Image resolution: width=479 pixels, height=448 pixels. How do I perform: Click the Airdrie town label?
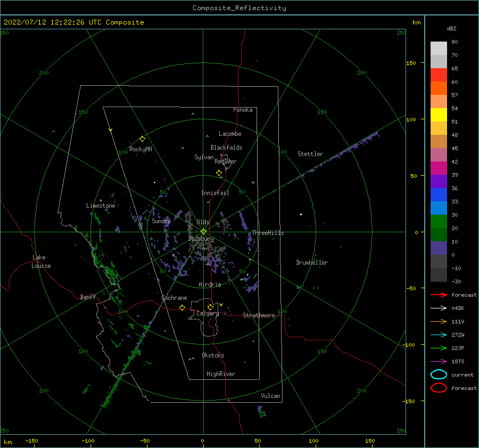210,284
